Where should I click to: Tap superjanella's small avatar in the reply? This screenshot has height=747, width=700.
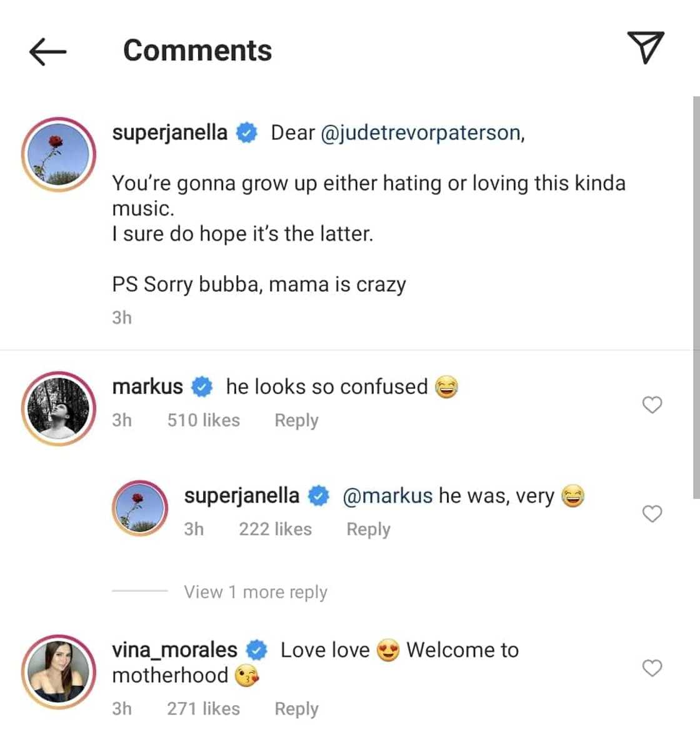tap(140, 508)
